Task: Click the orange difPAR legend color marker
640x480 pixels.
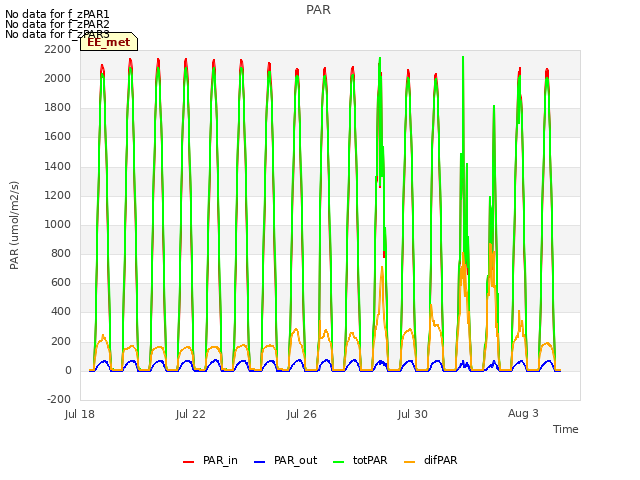Action: point(409,462)
